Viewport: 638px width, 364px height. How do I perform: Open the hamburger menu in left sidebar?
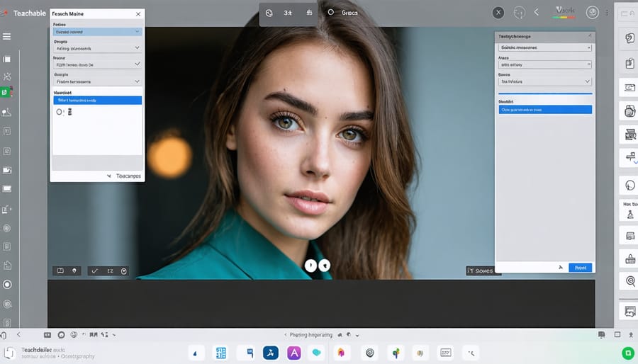[6, 36]
